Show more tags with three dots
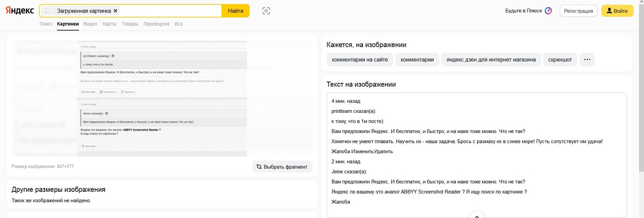 [x=587, y=60]
